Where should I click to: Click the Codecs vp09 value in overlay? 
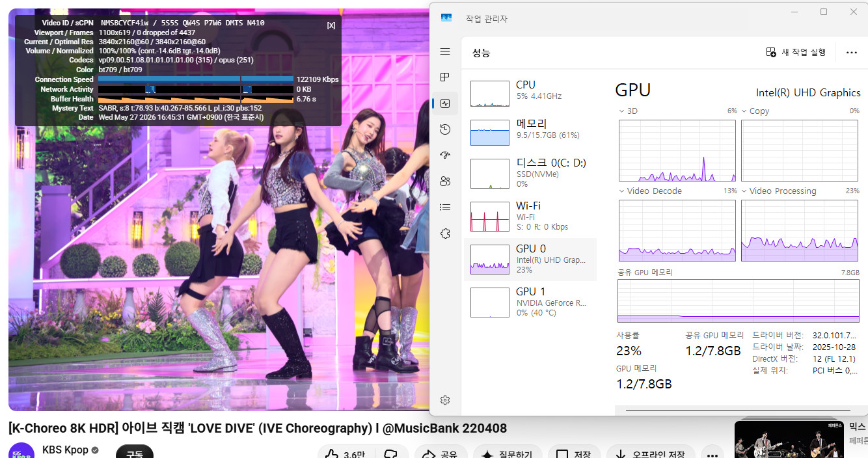[x=176, y=60]
